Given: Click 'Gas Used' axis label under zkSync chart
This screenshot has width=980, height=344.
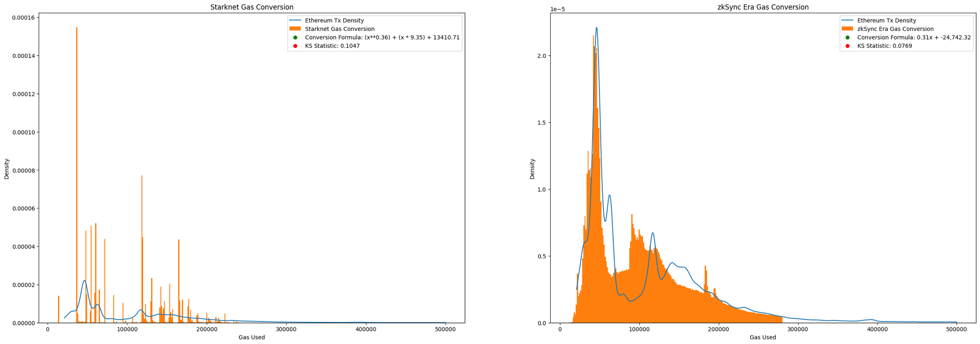Looking at the screenshot, I should tap(763, 337).
